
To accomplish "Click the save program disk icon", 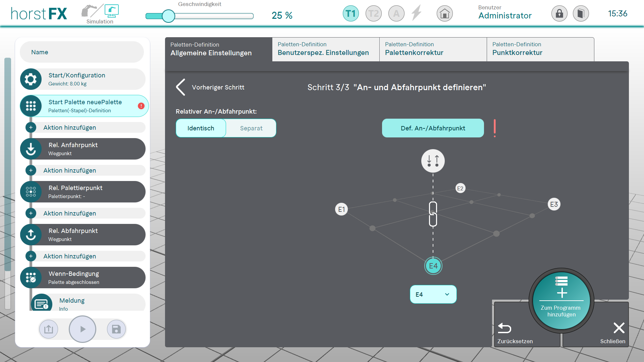I will (x=116, y=329).
